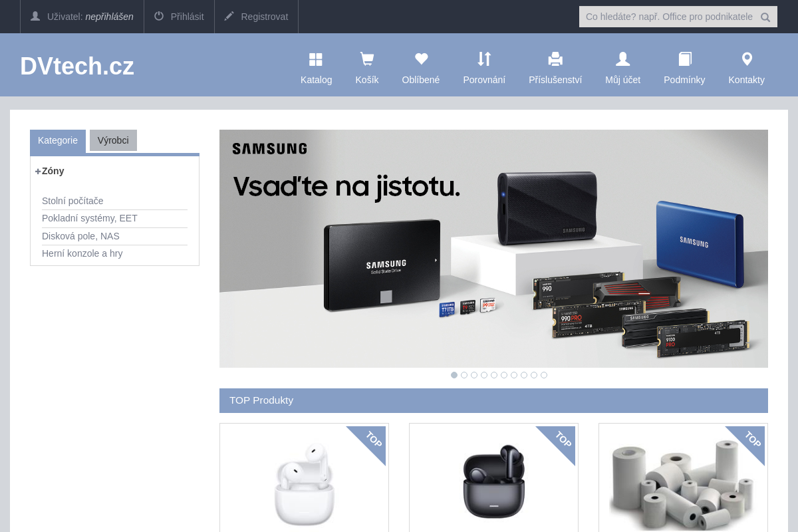The width and height of the screenshot is (798, 532).
Task: Click the DVtech.cz logo
Action: click(x=77, y=66)
